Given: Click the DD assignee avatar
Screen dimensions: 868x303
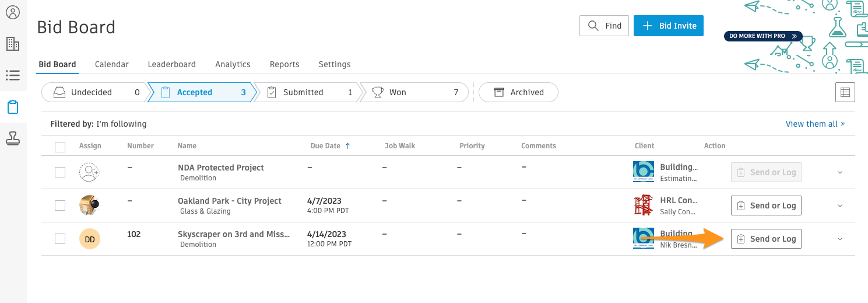Looking at the screenshot, I should pos(90,239).
